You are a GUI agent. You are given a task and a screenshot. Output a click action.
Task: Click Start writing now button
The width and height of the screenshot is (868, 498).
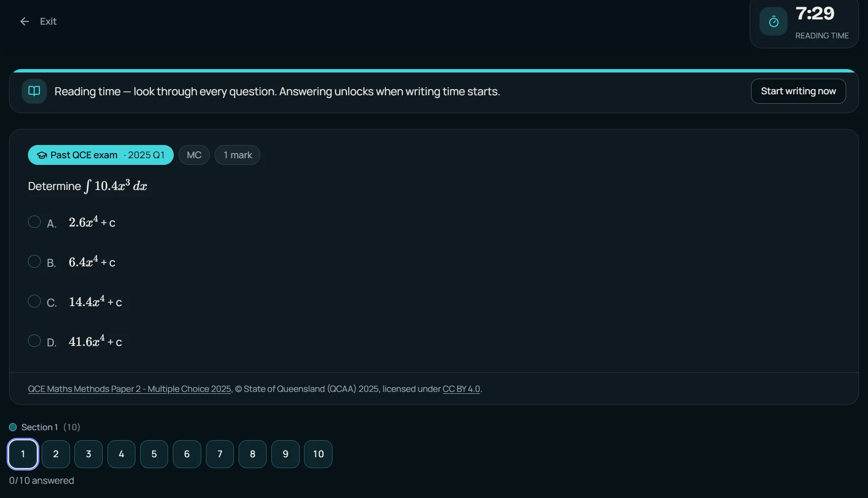coord(798,91)
